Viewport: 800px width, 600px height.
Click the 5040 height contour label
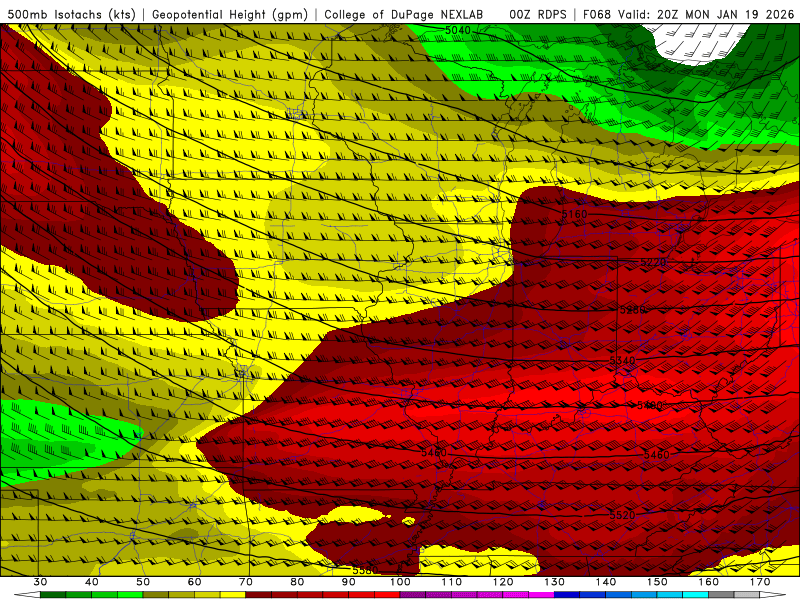(458, 31)
